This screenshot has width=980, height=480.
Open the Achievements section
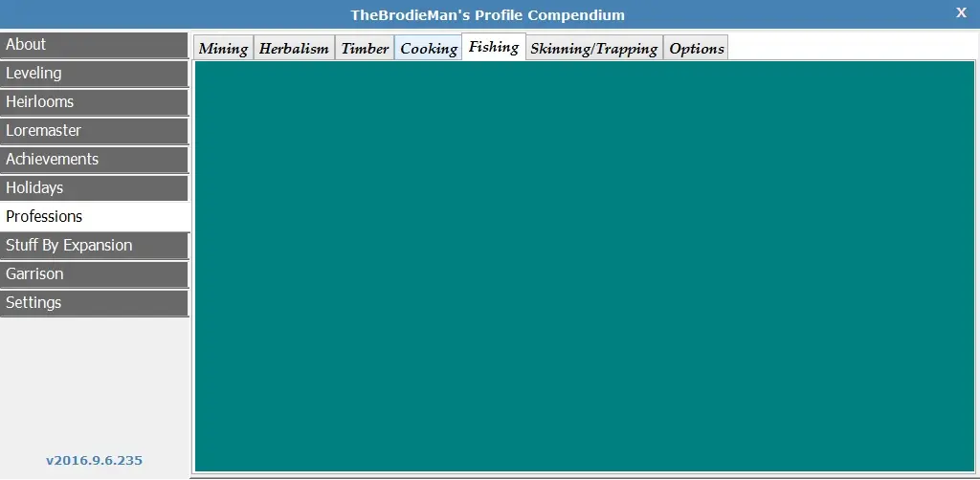tap(94, 160)
